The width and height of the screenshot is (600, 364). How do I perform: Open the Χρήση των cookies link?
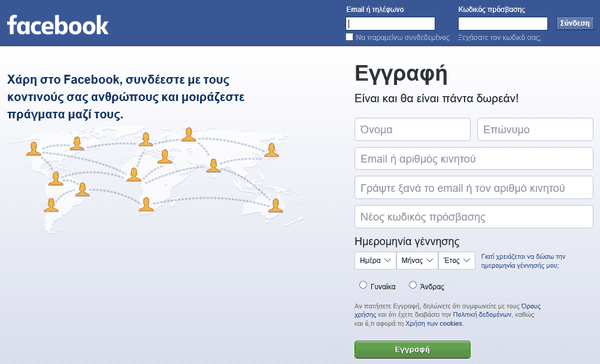pos(434,323)
